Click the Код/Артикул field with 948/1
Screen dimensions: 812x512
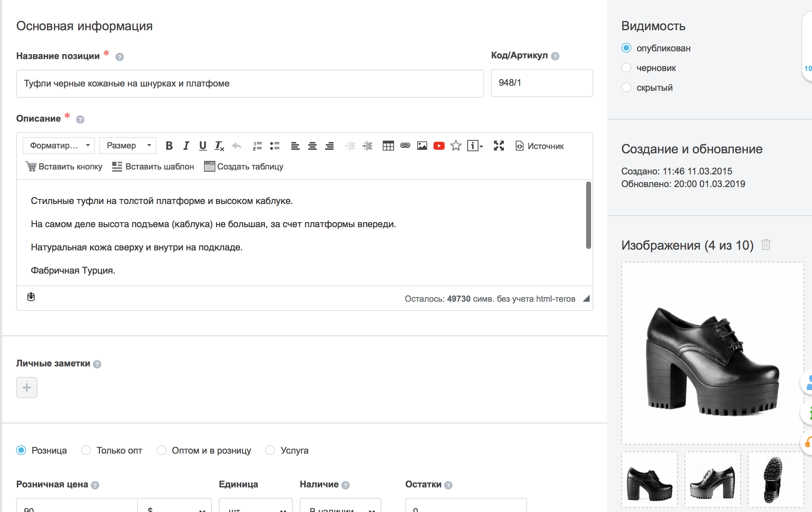point(542,83)
